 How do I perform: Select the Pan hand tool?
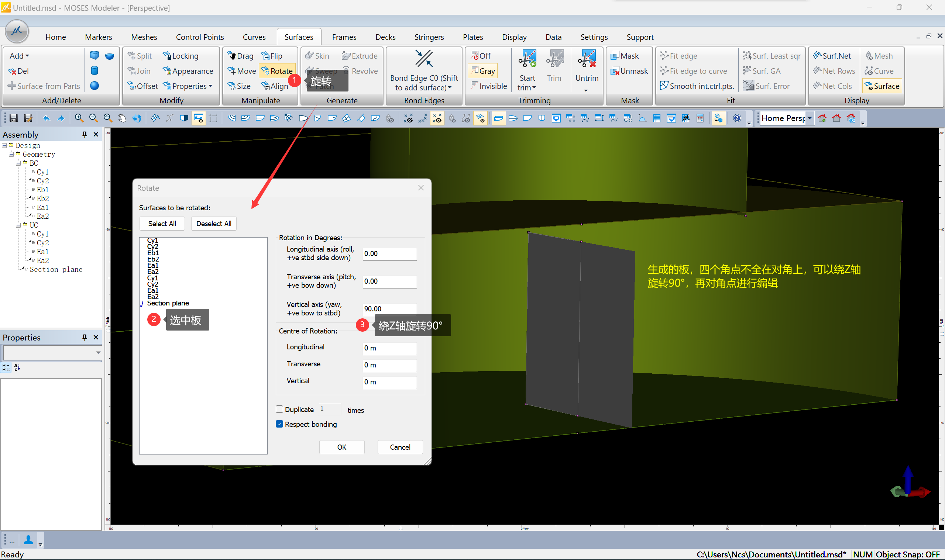click(122, 118)
